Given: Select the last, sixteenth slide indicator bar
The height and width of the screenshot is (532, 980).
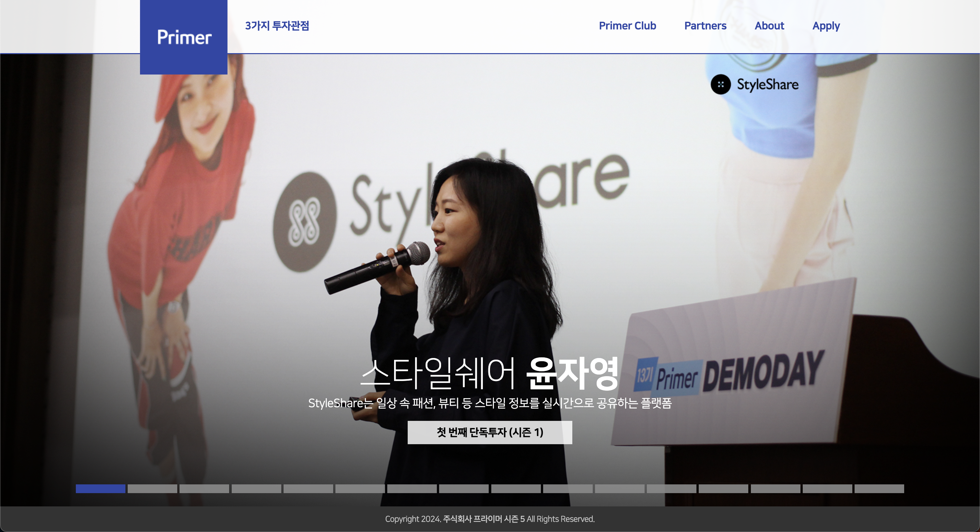Looking at the screenshot, I should [879, 488].
